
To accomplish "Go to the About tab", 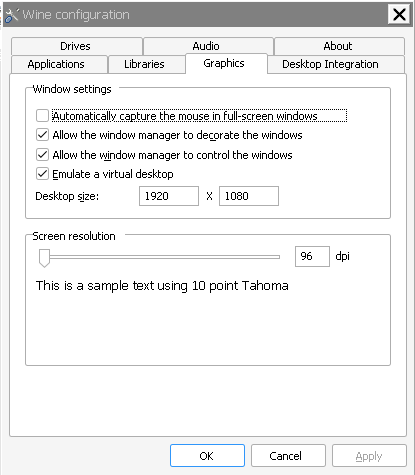I will (339, 46).
